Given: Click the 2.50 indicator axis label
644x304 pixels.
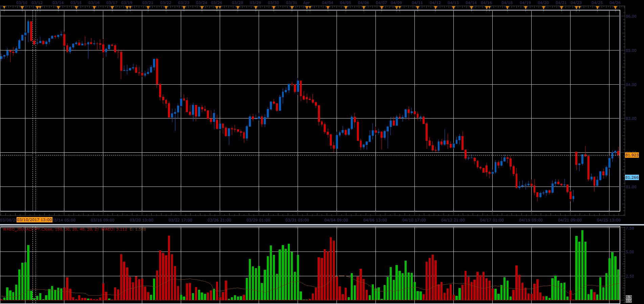Looking at the screenshot, I should [630, 276].
